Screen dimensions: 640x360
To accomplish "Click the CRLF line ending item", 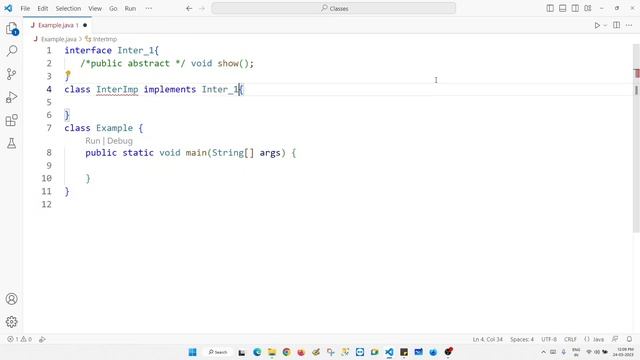I will 570,339.
